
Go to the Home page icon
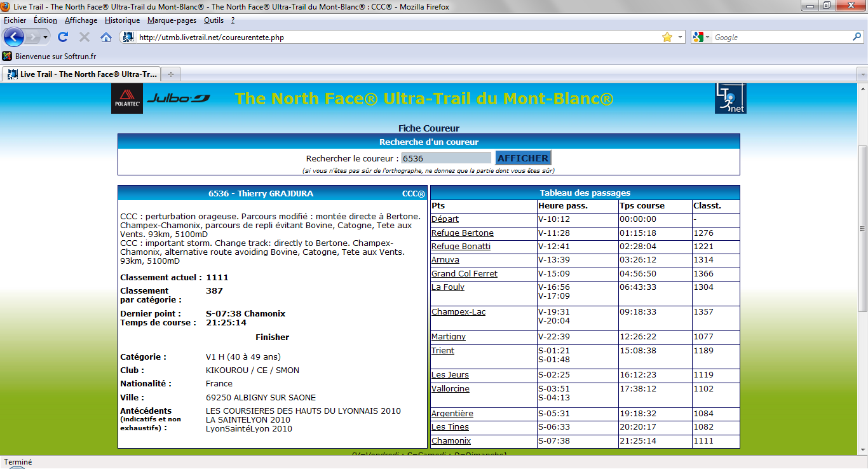tap(106, 37)
